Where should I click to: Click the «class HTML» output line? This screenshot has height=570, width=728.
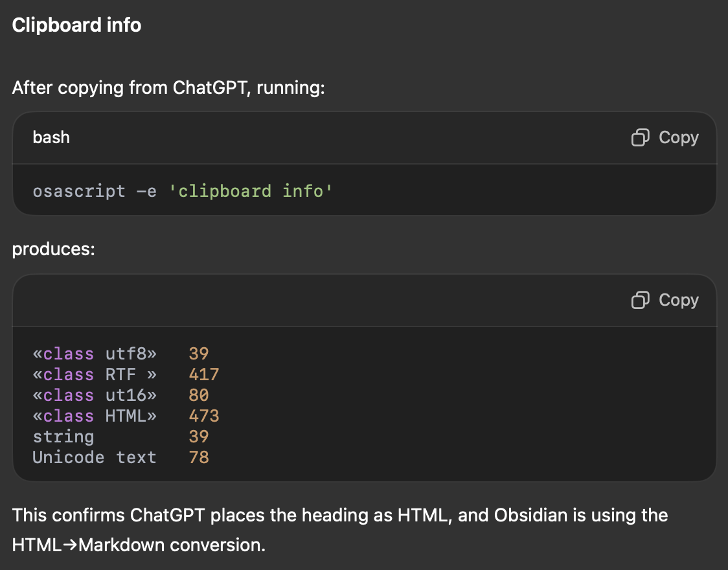[95, 416]
